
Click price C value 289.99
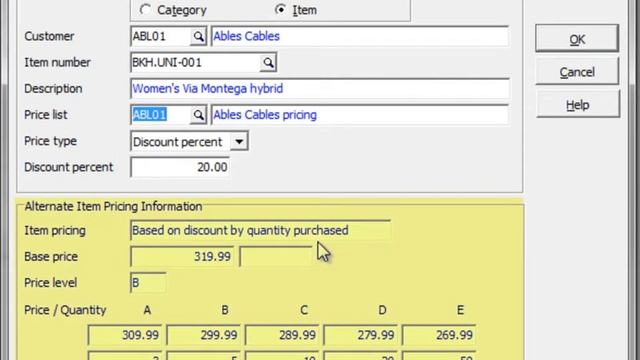tap(282, 335)
